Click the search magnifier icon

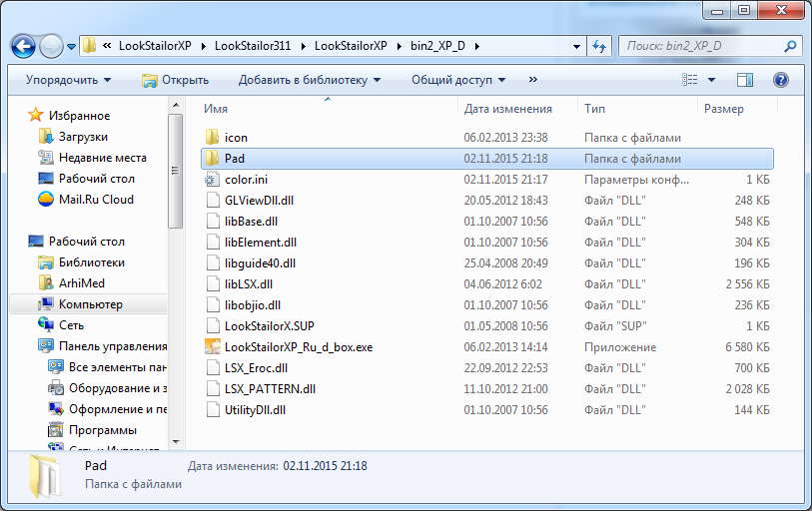790,46
